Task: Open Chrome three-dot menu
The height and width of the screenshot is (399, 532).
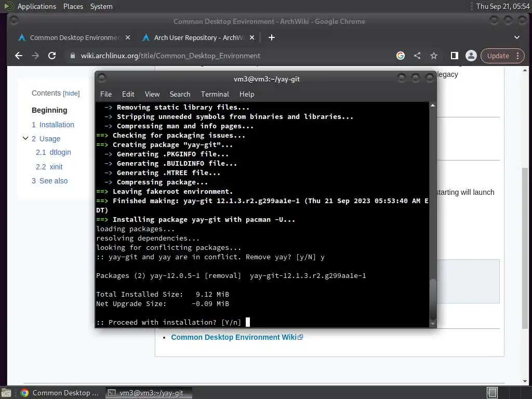Action: (x=518, y=56)
